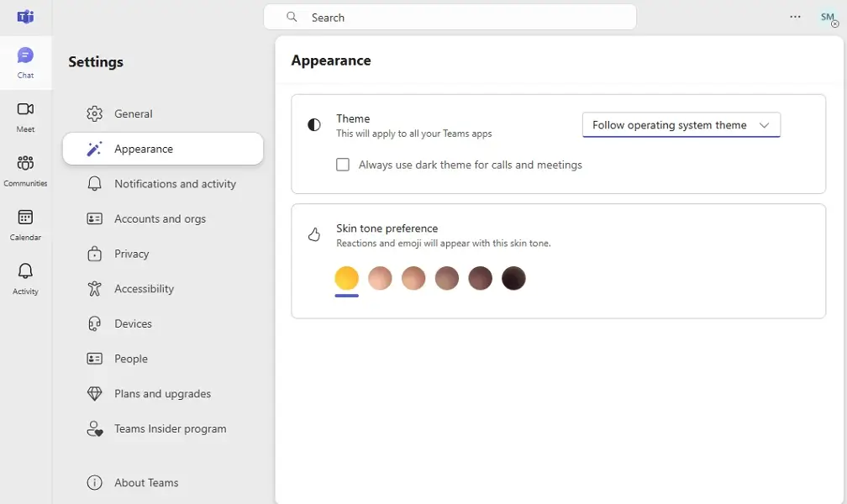Viewport: 847px width, 504px height.
Task: Open People settings section
Action: (x=163, y=359)
